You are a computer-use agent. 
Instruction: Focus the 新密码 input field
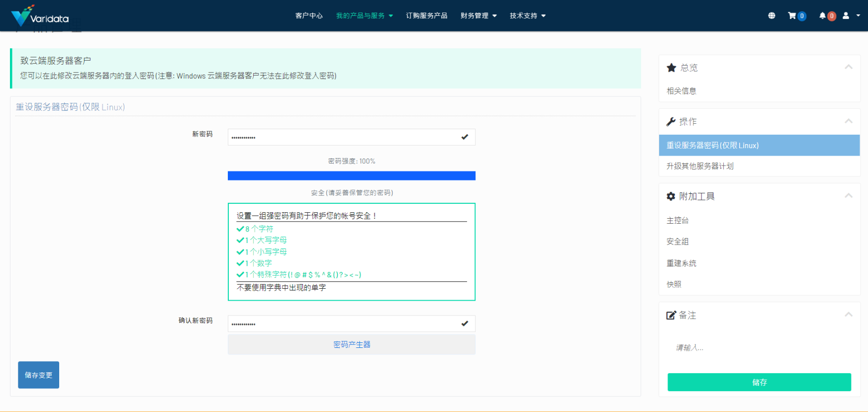343,137
